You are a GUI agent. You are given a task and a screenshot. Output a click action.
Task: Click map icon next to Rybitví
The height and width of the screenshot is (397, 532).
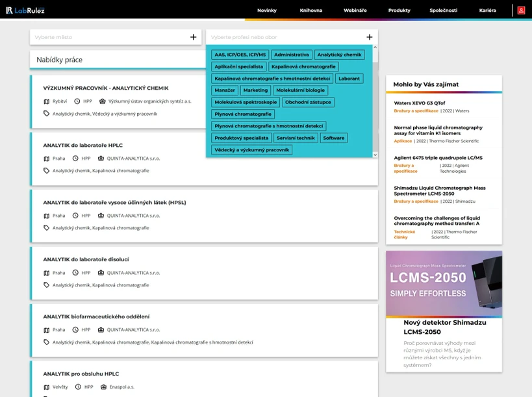pos(47,101)
